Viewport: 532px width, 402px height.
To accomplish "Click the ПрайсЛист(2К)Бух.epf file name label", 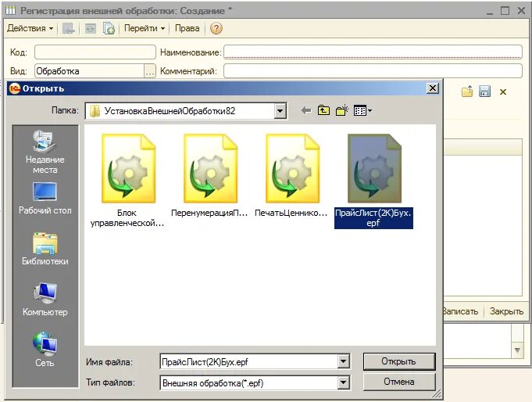I will pyautogui.click(x=373, y=218).
